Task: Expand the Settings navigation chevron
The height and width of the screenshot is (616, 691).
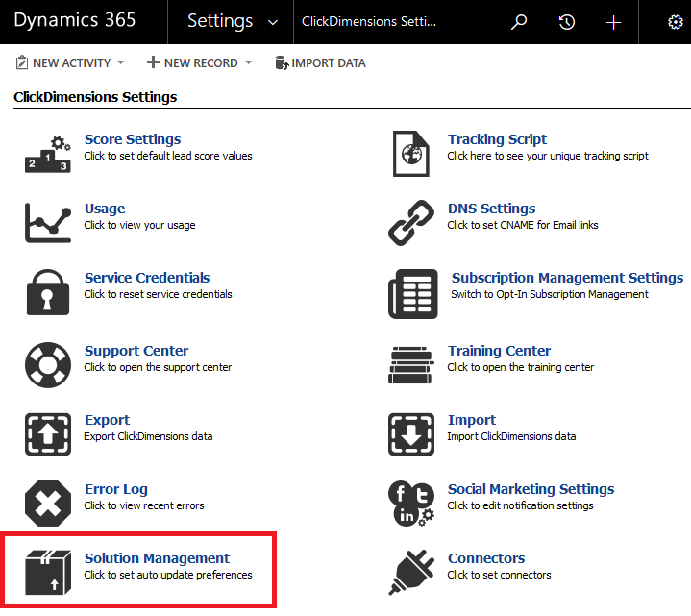Action: [x=273, y=22]
